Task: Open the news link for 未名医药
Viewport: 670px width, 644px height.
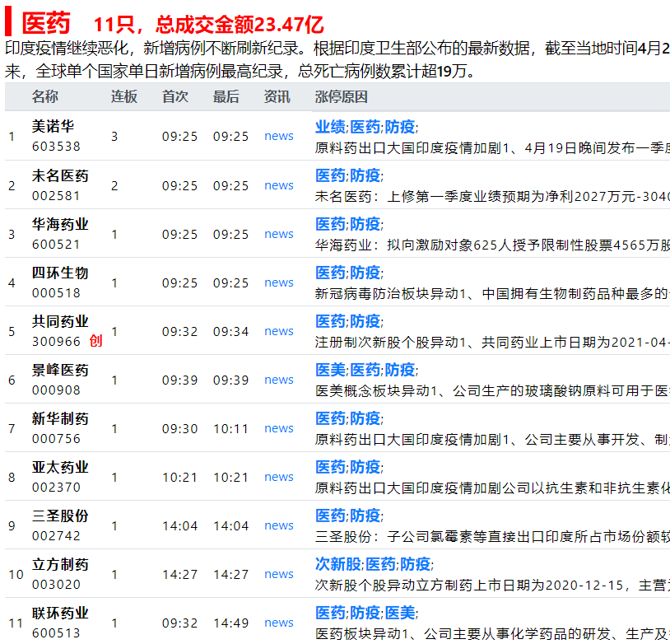Action: (x=278, y=186)
